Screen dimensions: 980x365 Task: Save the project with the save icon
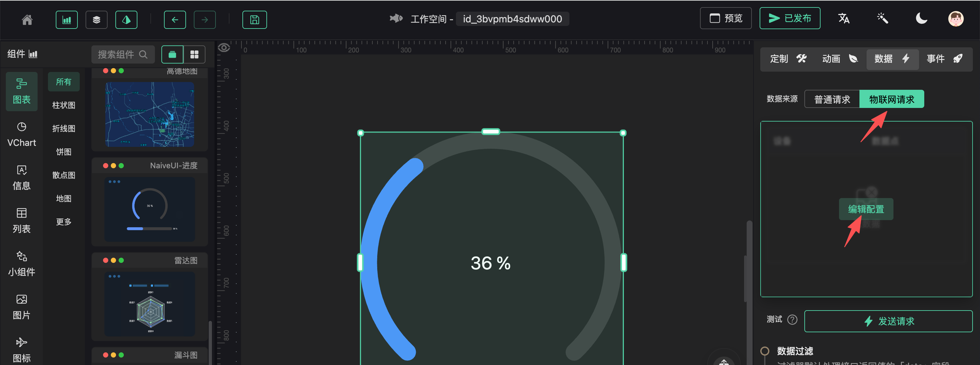[254, 19]
